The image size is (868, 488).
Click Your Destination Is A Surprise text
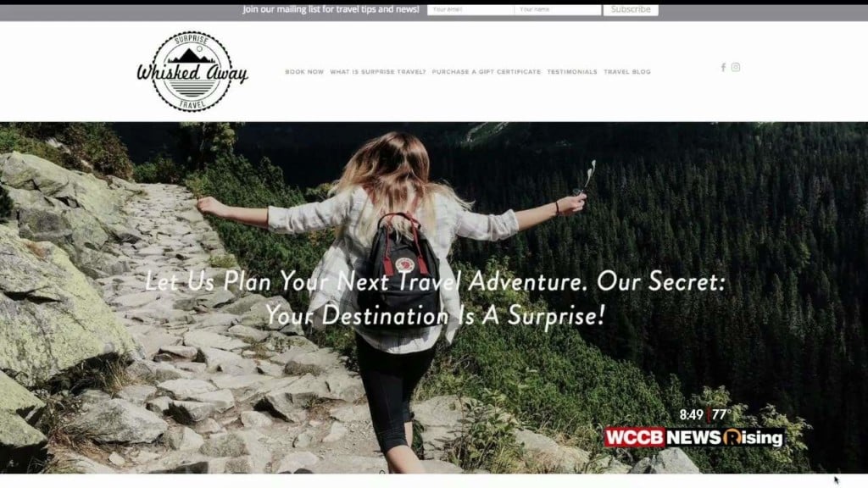pos(435,315)
